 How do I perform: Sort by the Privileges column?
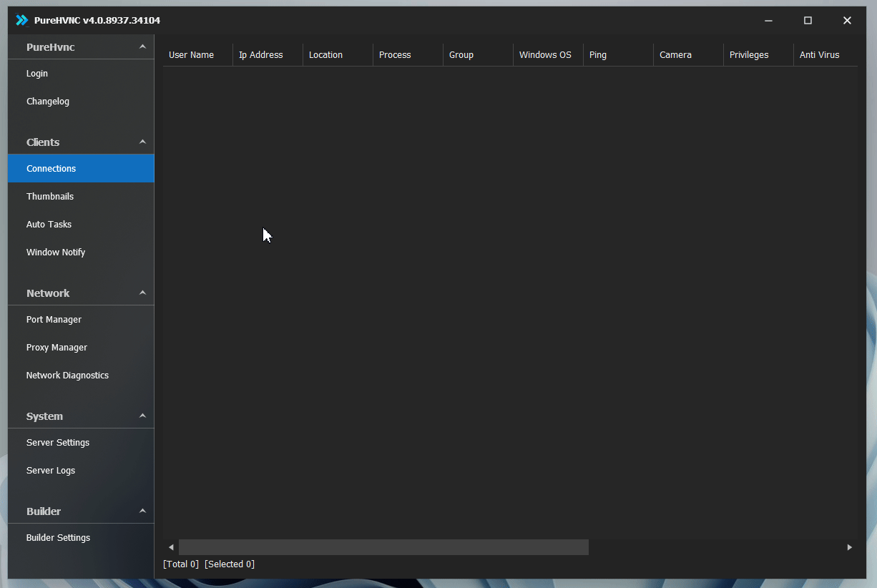pos(759,55)
